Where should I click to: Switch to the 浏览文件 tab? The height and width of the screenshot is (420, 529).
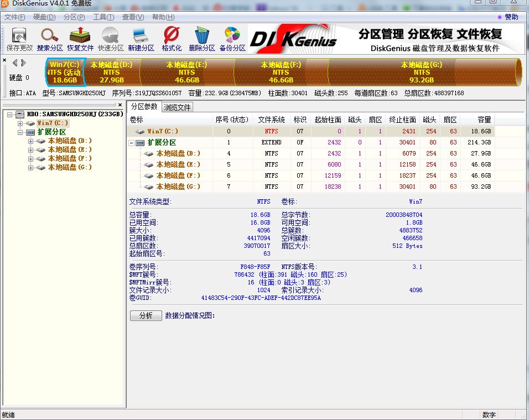pyautogui.click(x=177, y=107)
